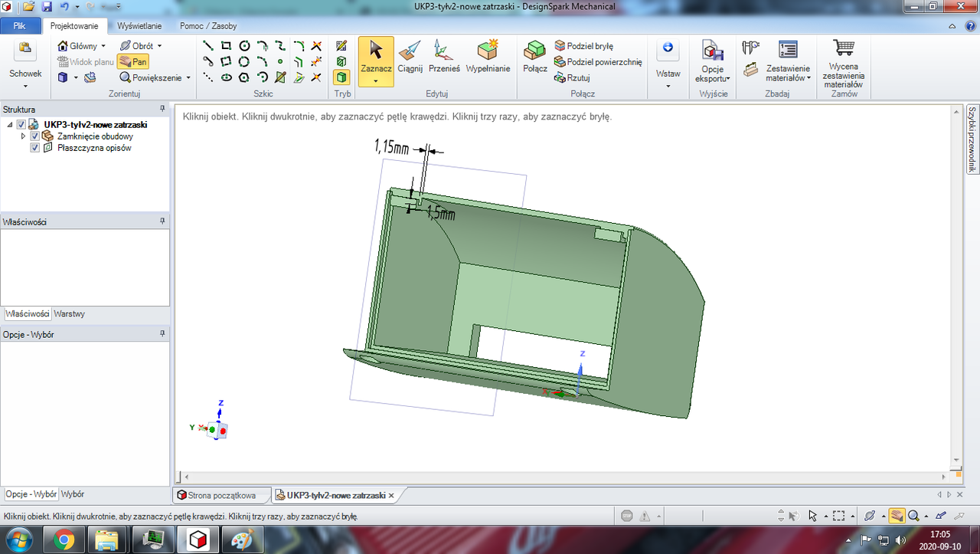Switch to the Wybór panel tab

73,494
